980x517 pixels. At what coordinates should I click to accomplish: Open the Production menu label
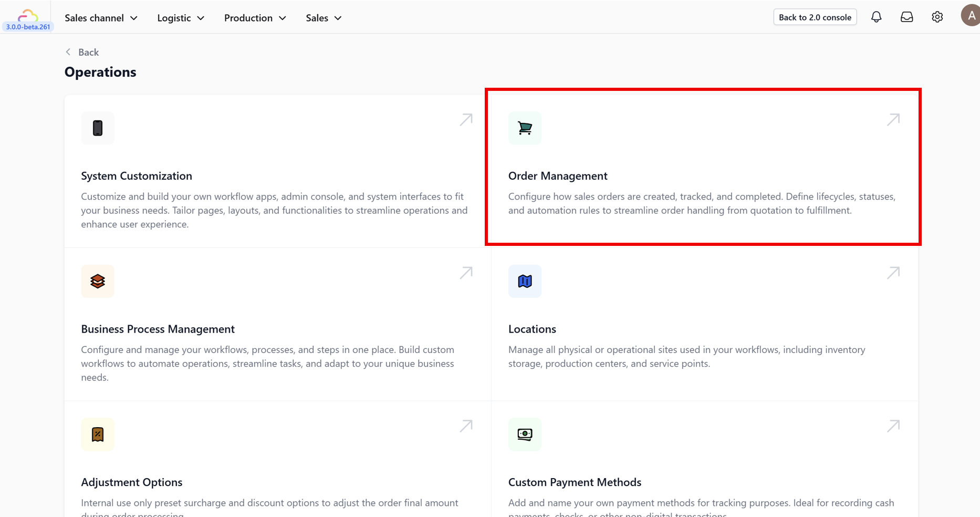click(248, 18)
